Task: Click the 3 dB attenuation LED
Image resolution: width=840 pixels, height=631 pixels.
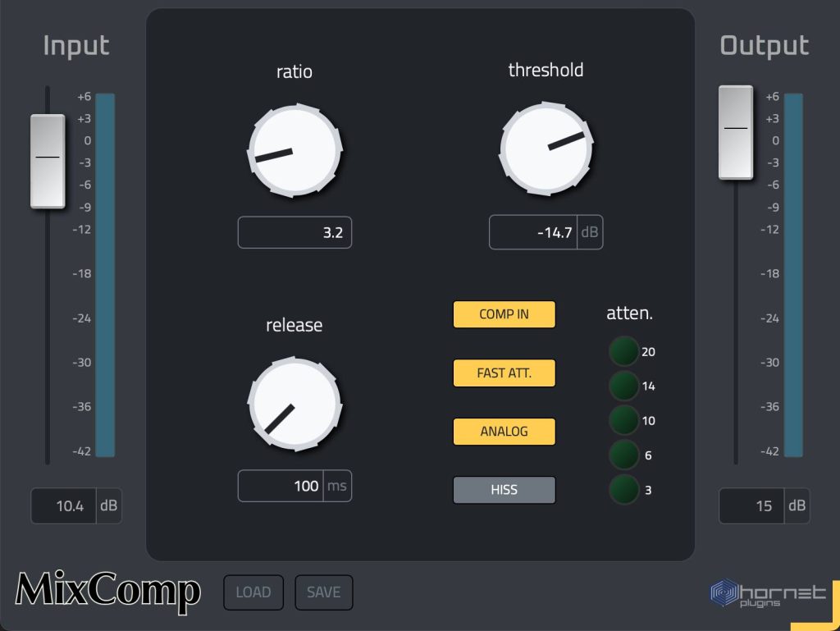Action: [623, 490]
